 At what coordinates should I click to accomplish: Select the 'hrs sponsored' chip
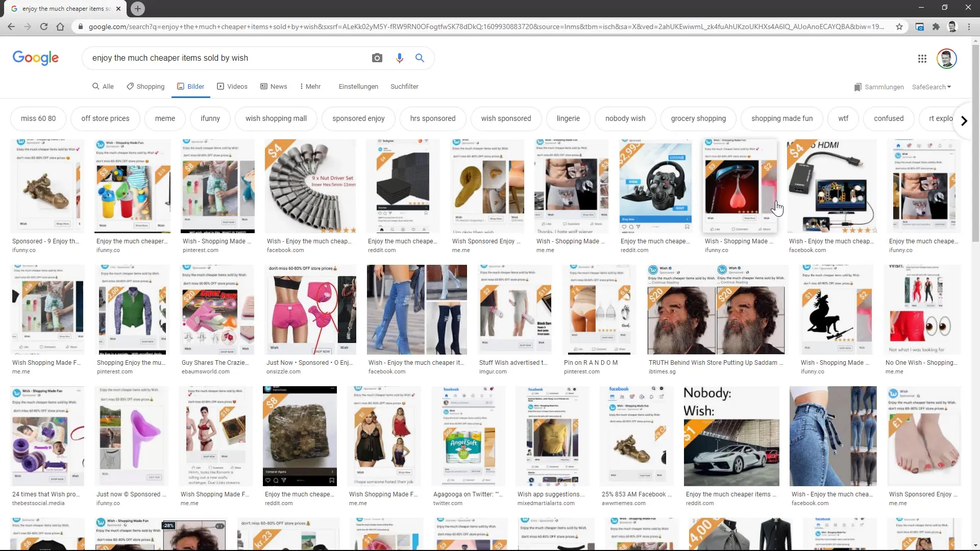tap(433, 118)
